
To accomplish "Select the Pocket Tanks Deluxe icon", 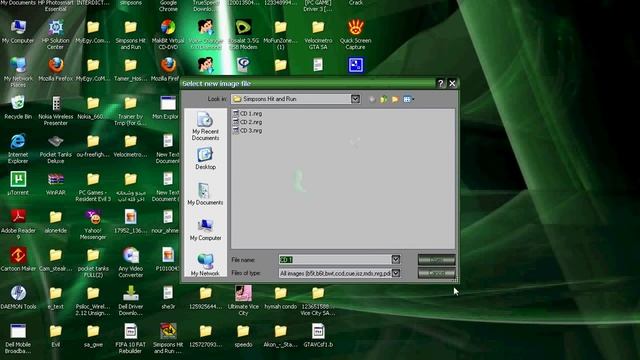I will [56, 149].
